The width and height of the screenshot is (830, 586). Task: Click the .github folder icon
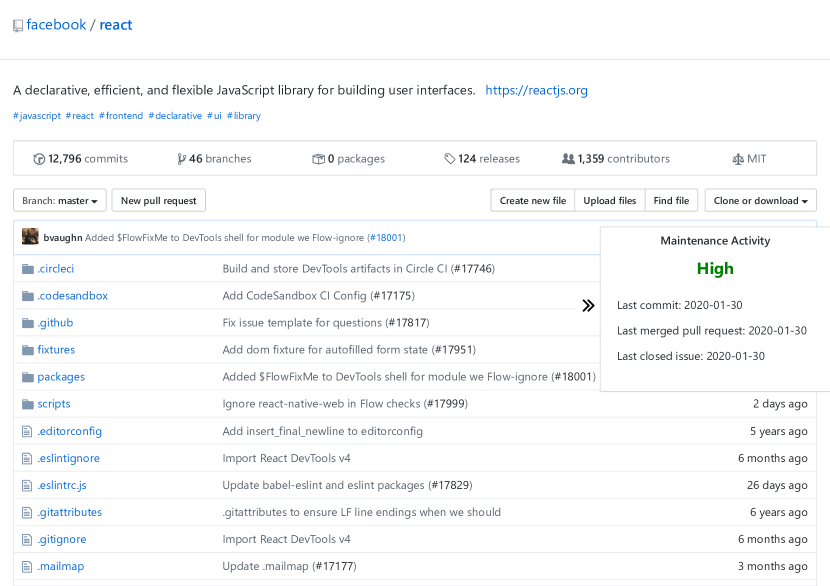(x=28, y=323)
